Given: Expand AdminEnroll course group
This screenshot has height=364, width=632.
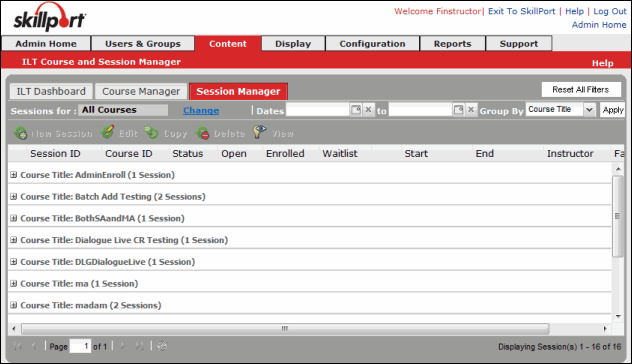Looking at the screenshot, I should [x=14, y=175].
